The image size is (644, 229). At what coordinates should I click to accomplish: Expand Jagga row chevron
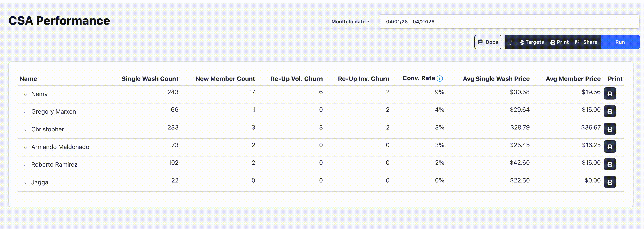pyautogui.click(x=25, y=183)
